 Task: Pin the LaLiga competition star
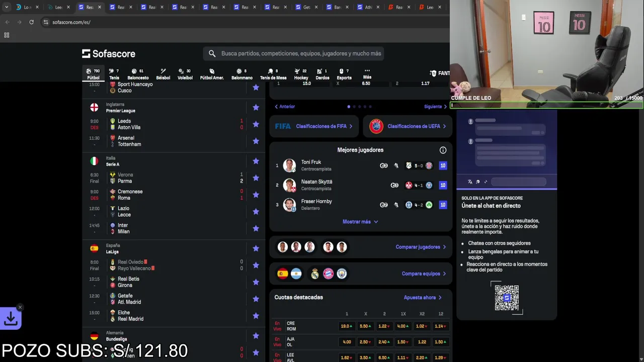pyautogui.click(x=256, y=248)
